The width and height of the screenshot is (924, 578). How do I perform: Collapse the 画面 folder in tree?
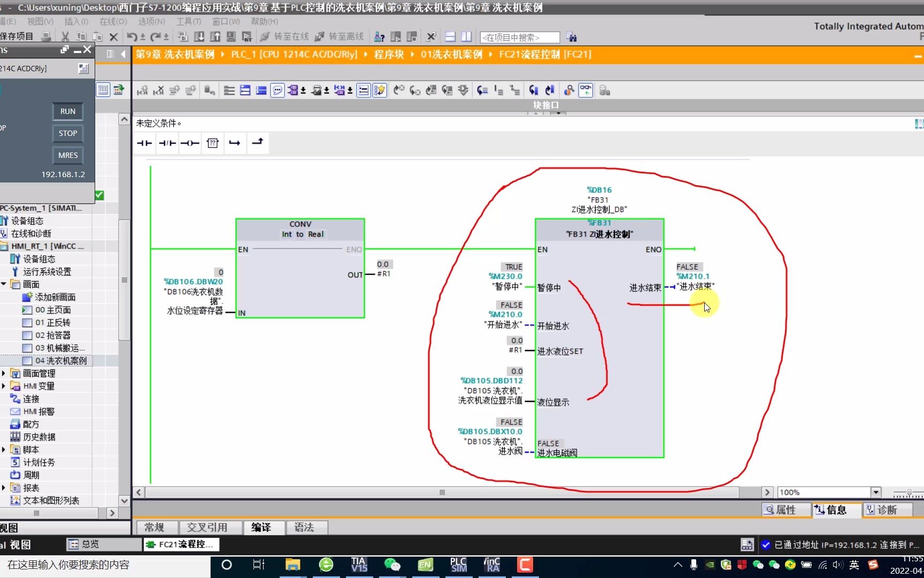(x=4, y=284)
